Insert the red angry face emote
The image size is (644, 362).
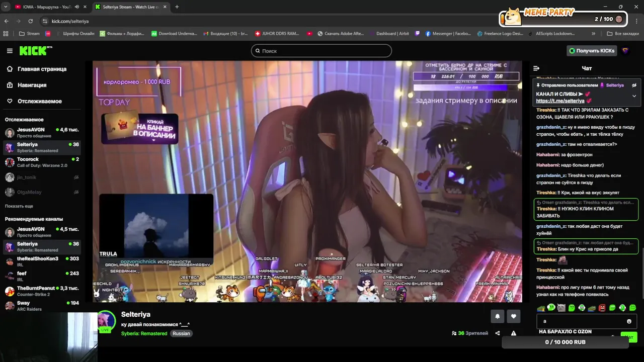pyautogui.click(x=602, y=308)
